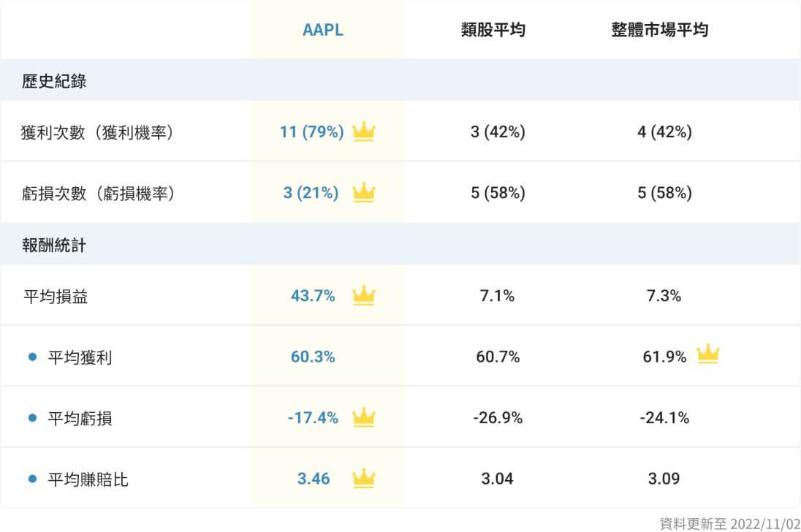Image resolution: width=801 pixels, height=532 pixels.
Task: Click the crown icon next to 43.7%
Action: click(x=363, y=296)
